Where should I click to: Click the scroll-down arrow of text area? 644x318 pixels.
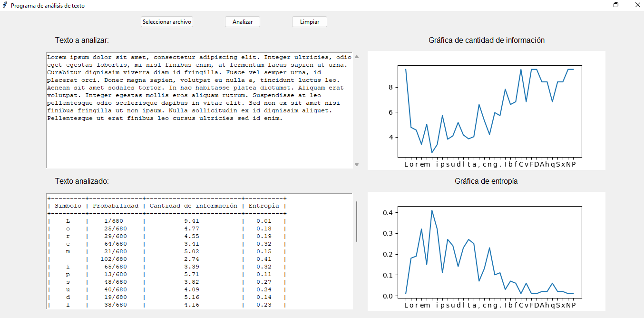[x=356, y=164]
